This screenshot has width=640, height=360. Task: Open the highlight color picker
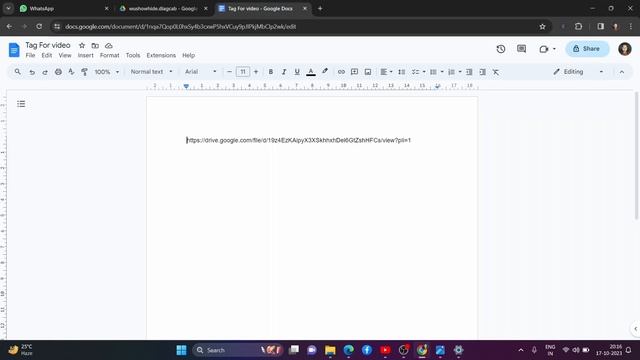pos(325,72)
